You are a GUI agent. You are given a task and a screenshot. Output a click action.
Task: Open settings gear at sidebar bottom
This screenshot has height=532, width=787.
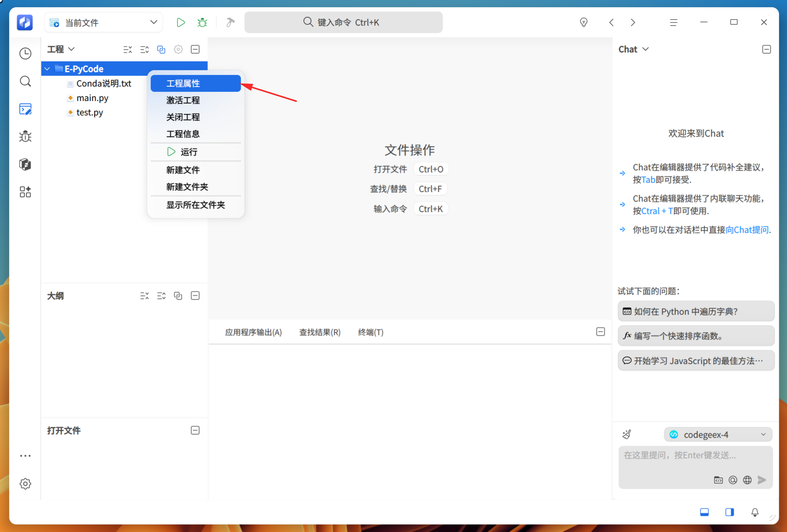click(x=25, y=483)
